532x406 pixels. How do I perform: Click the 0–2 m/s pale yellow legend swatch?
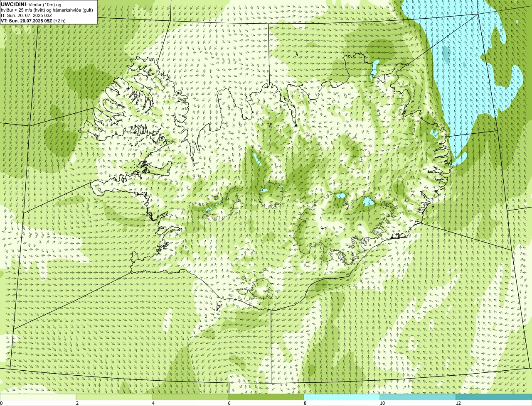point(38,397)
